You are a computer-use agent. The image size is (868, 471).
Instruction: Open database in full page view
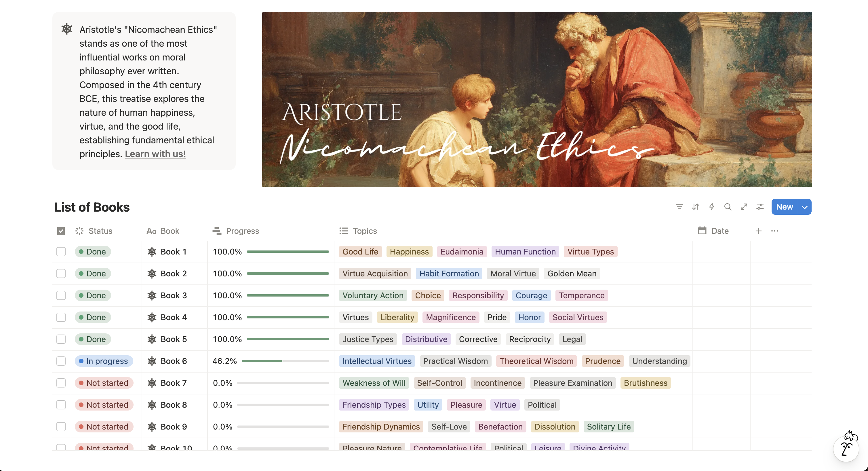click(744, 207)
